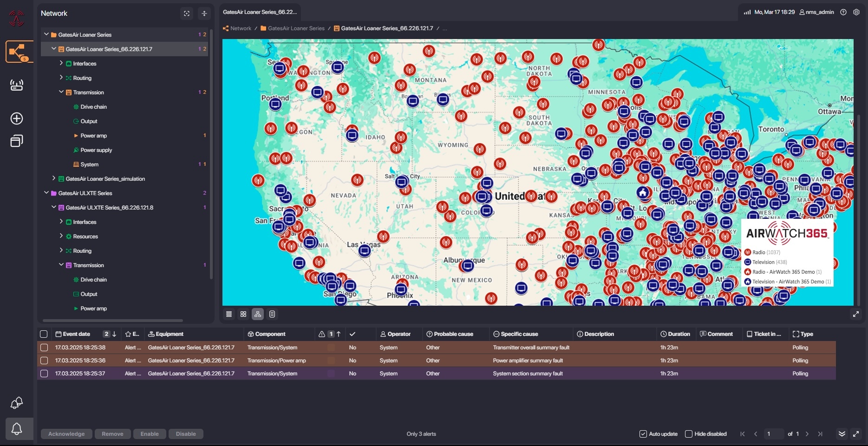The height and width of the screenshot is (446, 868).
Task: Click the focus icon in Network panel header
Action: pyautogui.click(x=187, y=13)
